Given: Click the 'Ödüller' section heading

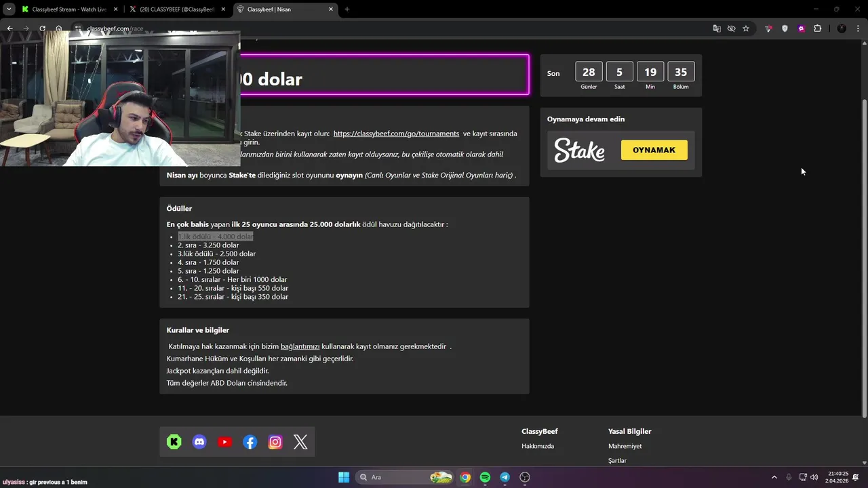Looking at the screenshot, I should coord(179,208).
